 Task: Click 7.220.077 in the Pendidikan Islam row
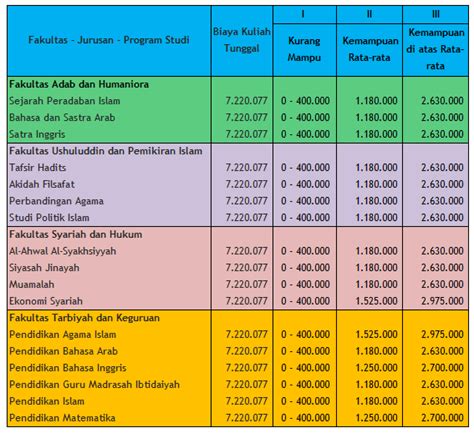point(246,401)
